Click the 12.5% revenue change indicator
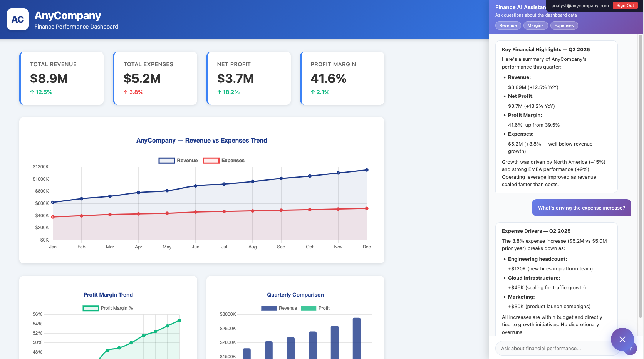This screenshot has height=359, width=644. (41, 92)
